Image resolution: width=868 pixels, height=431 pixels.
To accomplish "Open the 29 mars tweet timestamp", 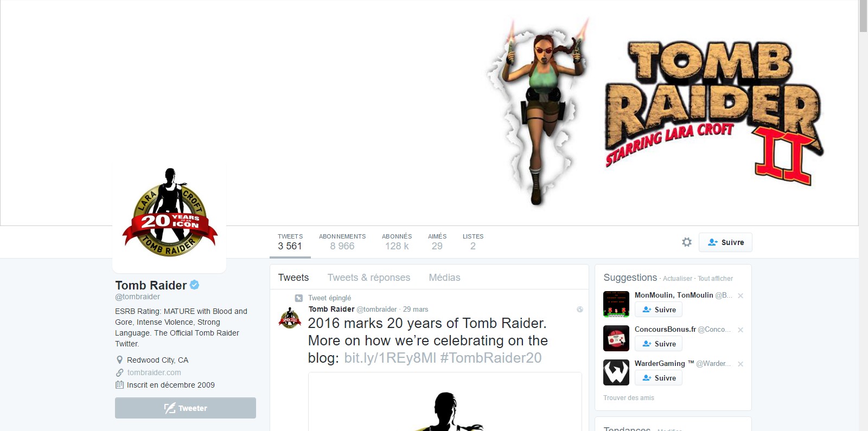I will [416, 309].
